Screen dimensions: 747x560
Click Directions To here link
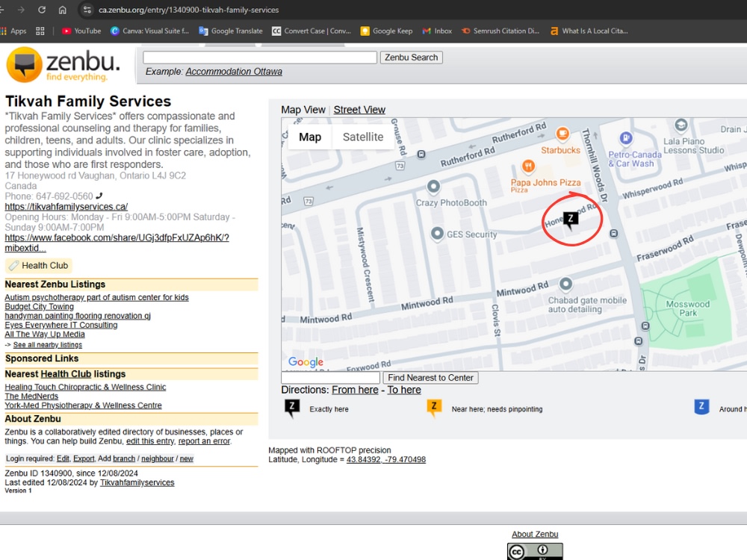(404, 390)
